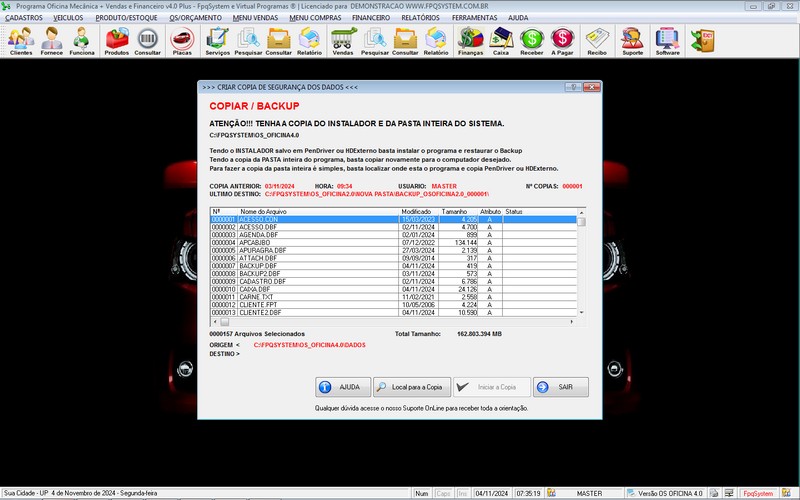The width and height of the screenshot is (800, 500).
Task: Click the Finanças toolbar icon
Action: pyautogui.click(x=470, y=40)
